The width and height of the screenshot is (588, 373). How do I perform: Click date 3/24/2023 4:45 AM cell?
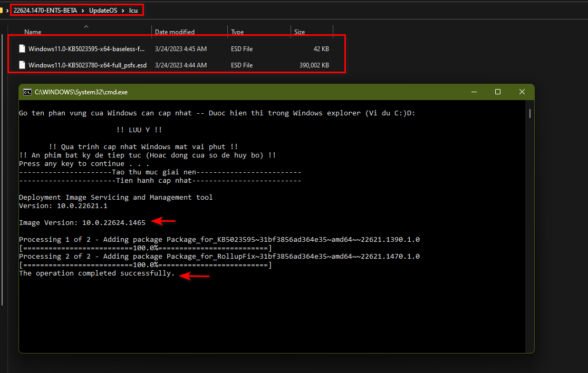181,48
